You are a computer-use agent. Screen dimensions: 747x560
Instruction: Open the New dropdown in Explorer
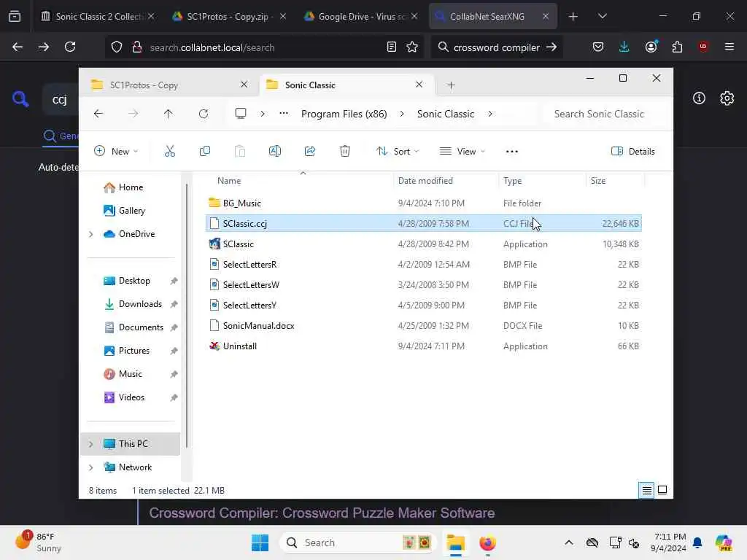pyautogui.click(x=116, y=152)
